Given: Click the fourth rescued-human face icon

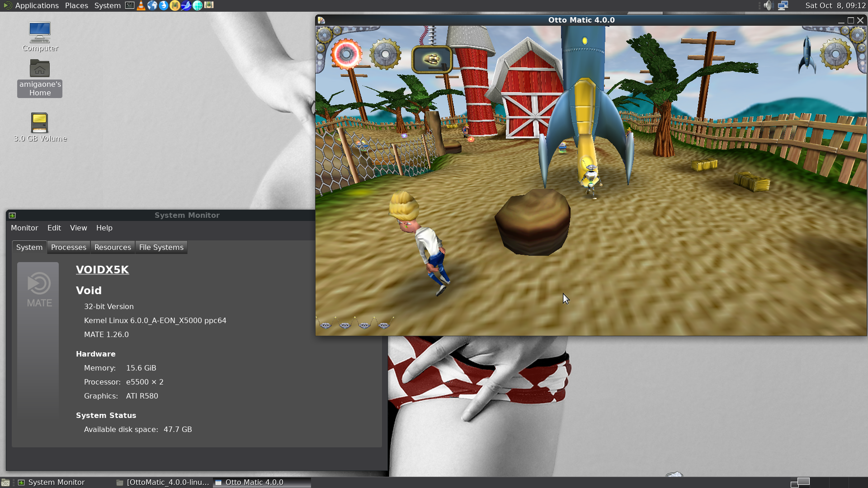Looking at the screenshot, I should click(x=384, y=324).
